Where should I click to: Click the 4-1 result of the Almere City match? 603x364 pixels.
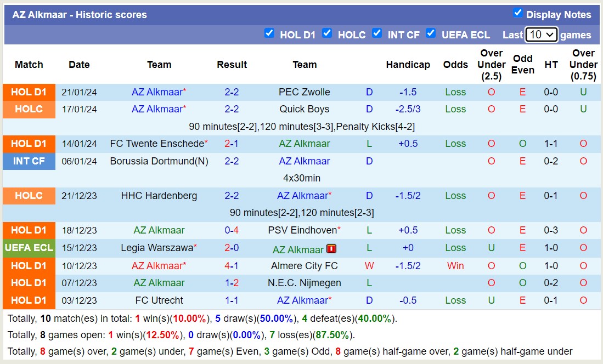pos(232,265)
